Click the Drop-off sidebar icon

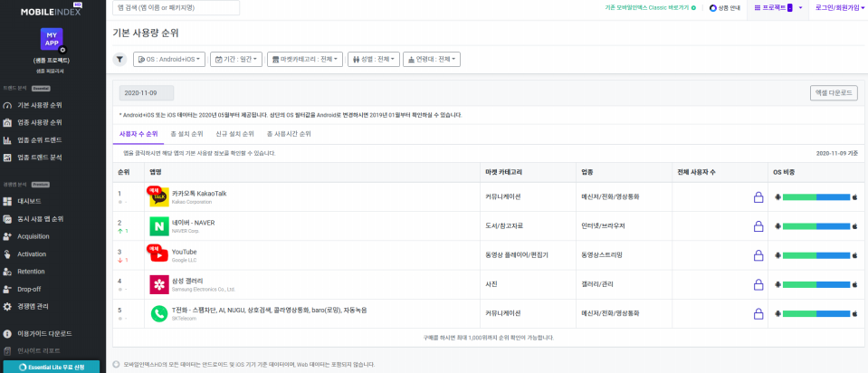point(7,289)
